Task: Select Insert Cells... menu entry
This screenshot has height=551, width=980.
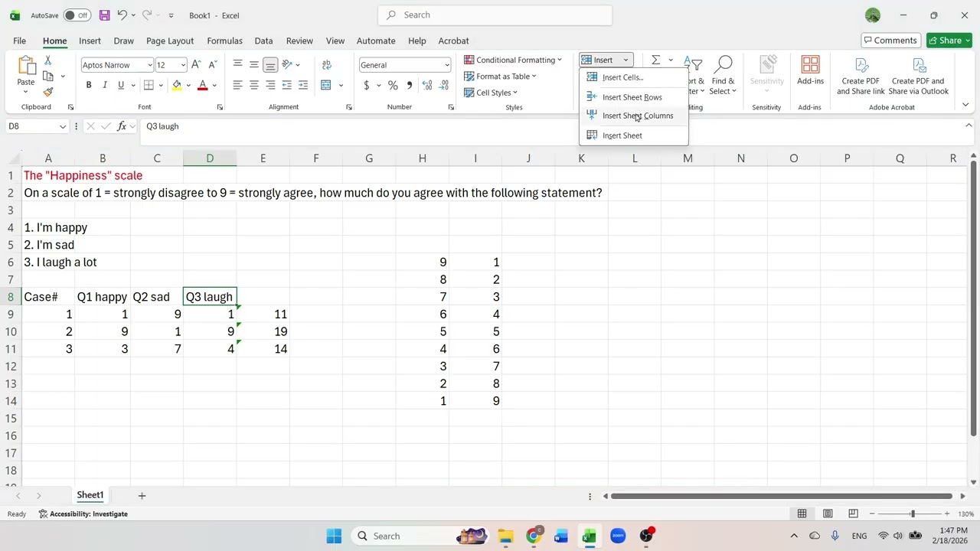Action: 634,77
